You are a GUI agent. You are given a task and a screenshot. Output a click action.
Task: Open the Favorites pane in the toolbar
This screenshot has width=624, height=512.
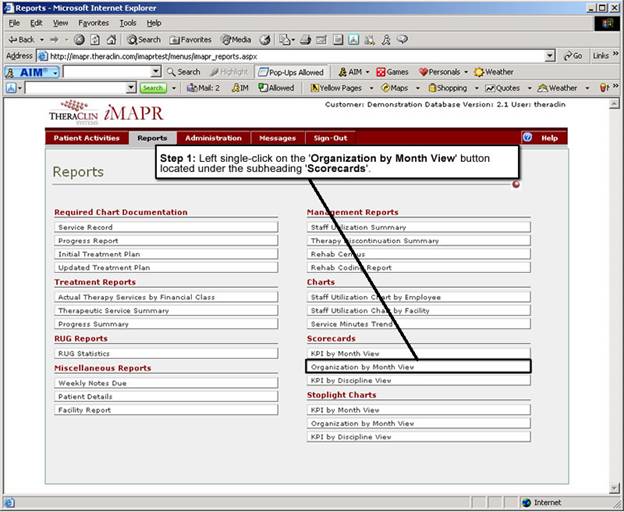[190, 39]
